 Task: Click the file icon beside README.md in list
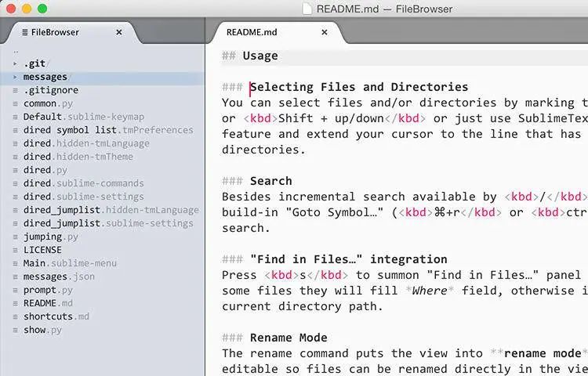[x=15, y=303]
